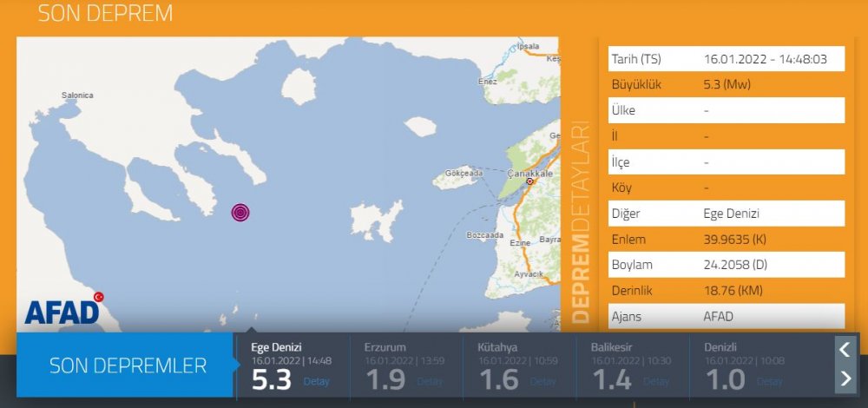
Task: Select the 5.3 magnitude Ege Denizi entry
Action: point(273,378)
